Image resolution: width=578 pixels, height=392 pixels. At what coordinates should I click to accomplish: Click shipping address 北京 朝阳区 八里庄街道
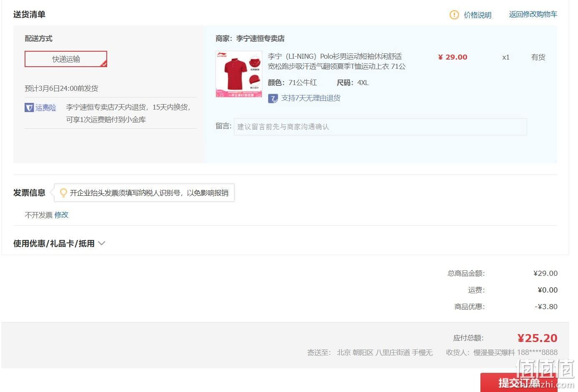point(373,352)
